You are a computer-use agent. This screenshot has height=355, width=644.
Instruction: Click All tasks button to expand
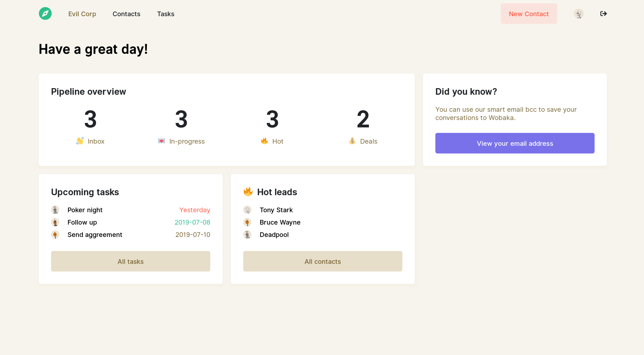coord(131,261)
